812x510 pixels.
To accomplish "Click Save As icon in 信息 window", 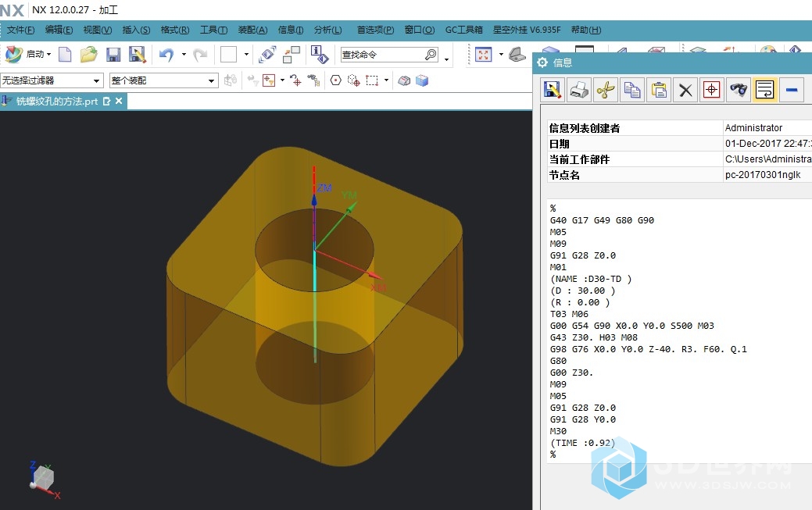I will coord(553,90).
